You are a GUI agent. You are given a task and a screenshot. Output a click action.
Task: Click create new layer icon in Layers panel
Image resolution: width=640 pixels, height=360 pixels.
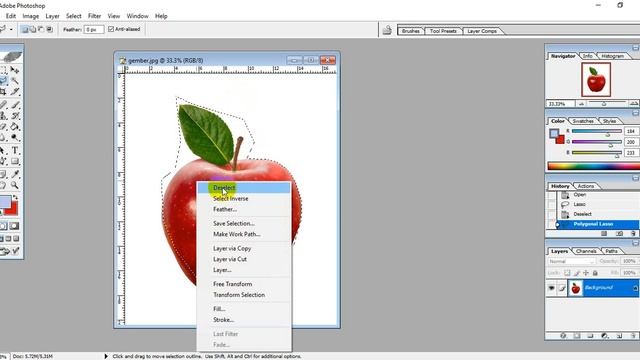[619, 336]
